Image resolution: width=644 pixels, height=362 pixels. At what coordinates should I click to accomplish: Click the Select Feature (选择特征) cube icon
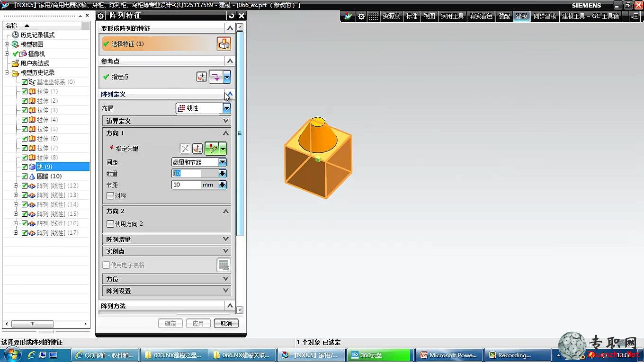(224, 44)
